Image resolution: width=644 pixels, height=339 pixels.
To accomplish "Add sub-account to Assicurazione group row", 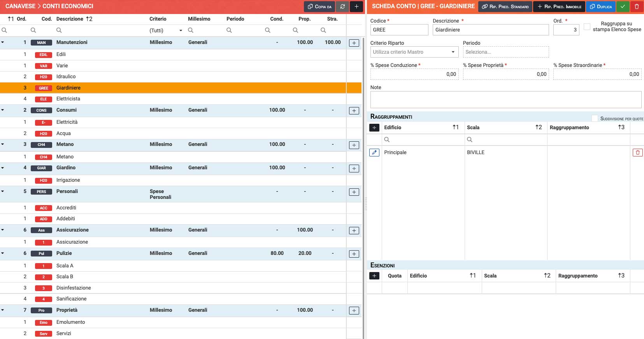I will coord(354,231).
